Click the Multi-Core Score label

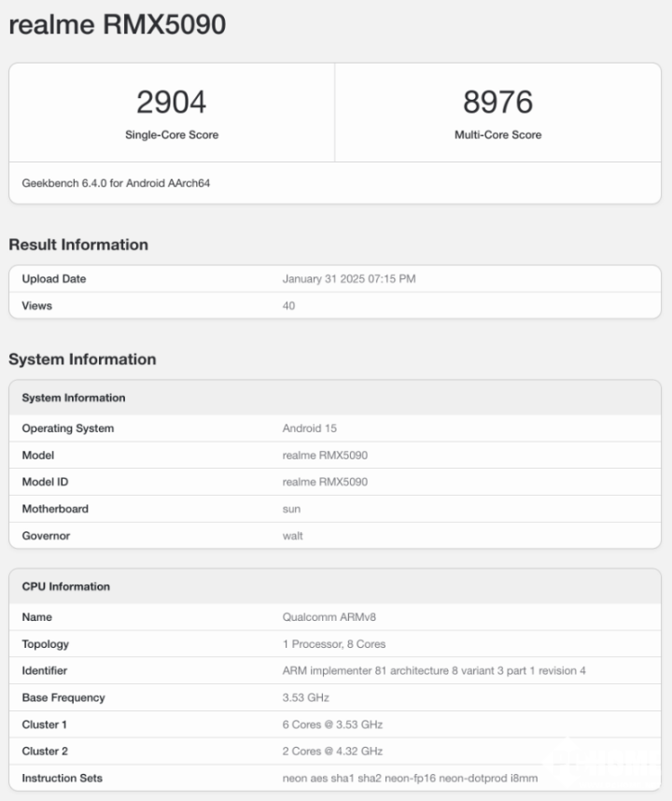tap(497, 134)
